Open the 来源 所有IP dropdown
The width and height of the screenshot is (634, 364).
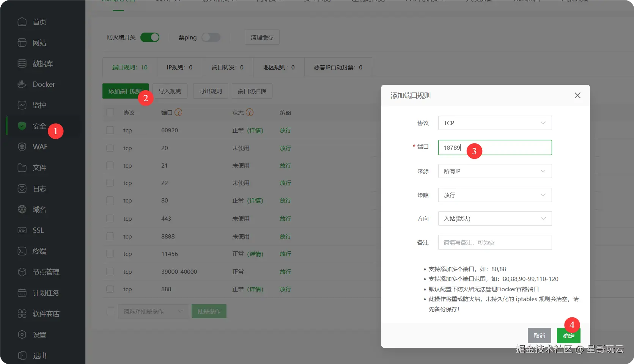[x=495, y=171]
